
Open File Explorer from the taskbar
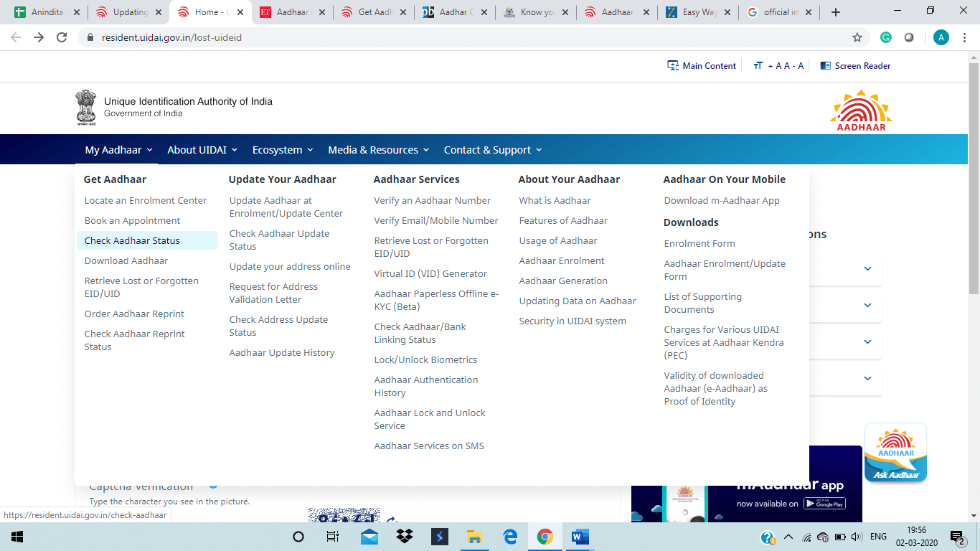click(x=474, y=537)
